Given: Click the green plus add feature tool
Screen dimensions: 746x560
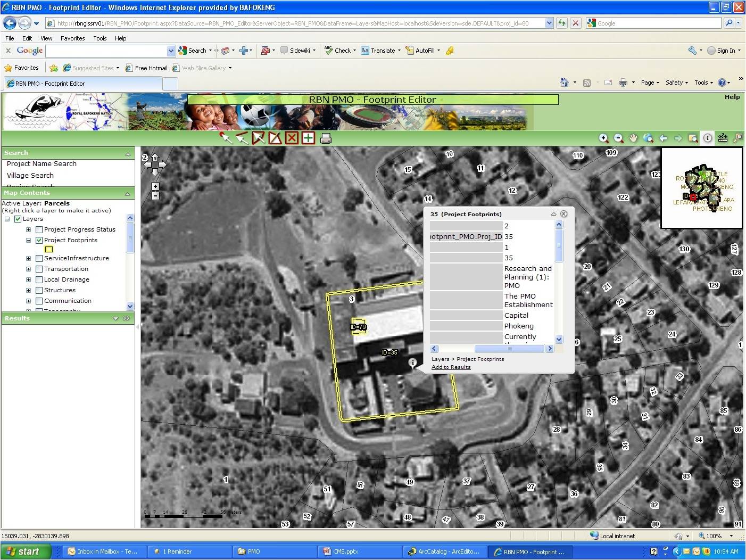Looking at the screenshot, I should (x=308, y=138).
